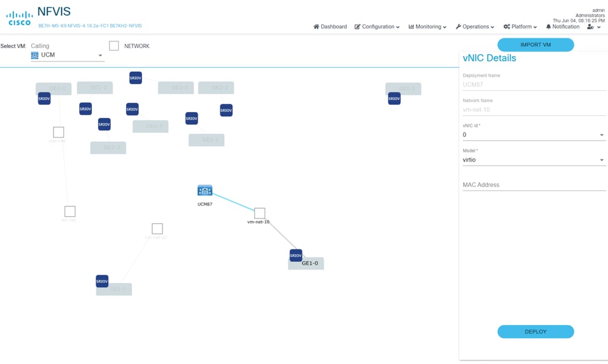The width and height of the screenshot is (608, 364).
Task: Open the Notification panel
Action: 562,27
